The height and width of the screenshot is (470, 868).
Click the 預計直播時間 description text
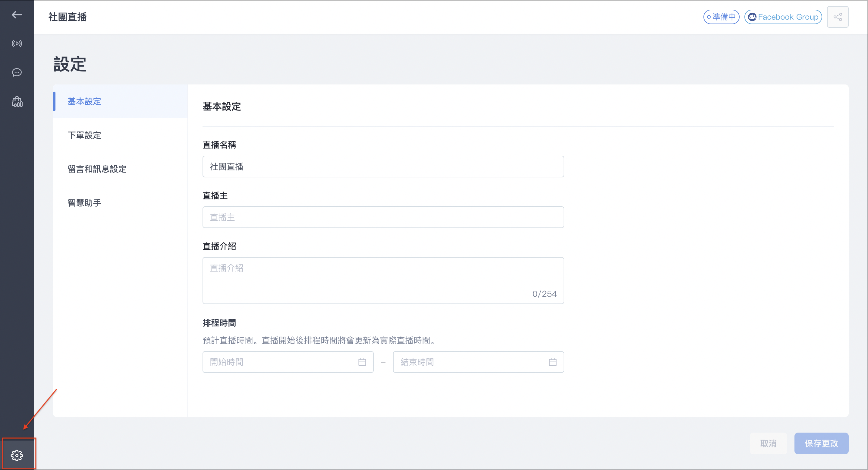tap(320, 340)
